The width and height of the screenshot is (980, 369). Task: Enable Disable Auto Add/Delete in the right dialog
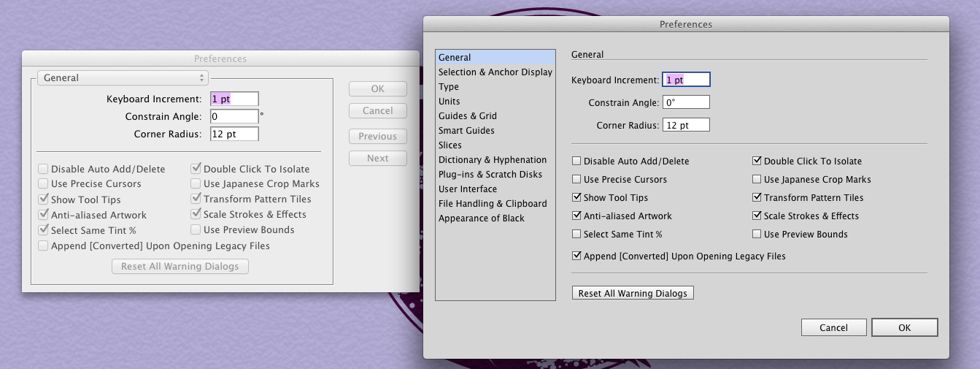pyautogui.click(x=577, y=161)
